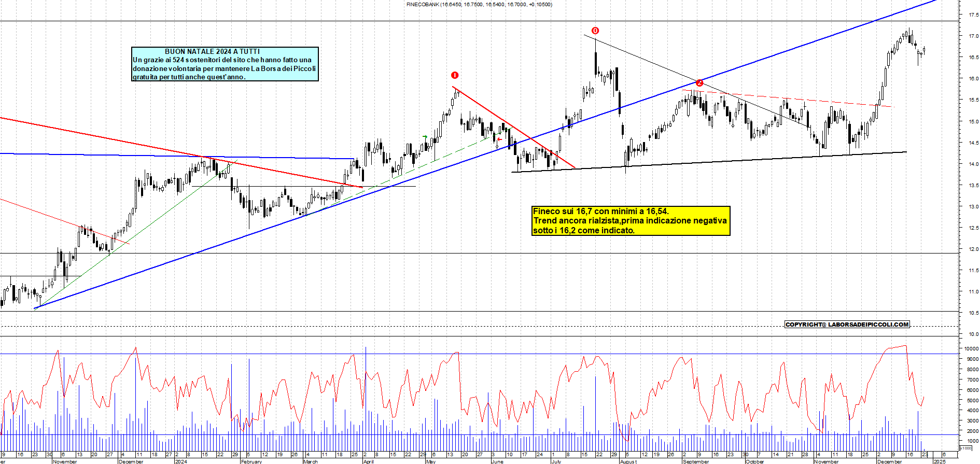Click the red circle marker labeled 2

[699, 83]
